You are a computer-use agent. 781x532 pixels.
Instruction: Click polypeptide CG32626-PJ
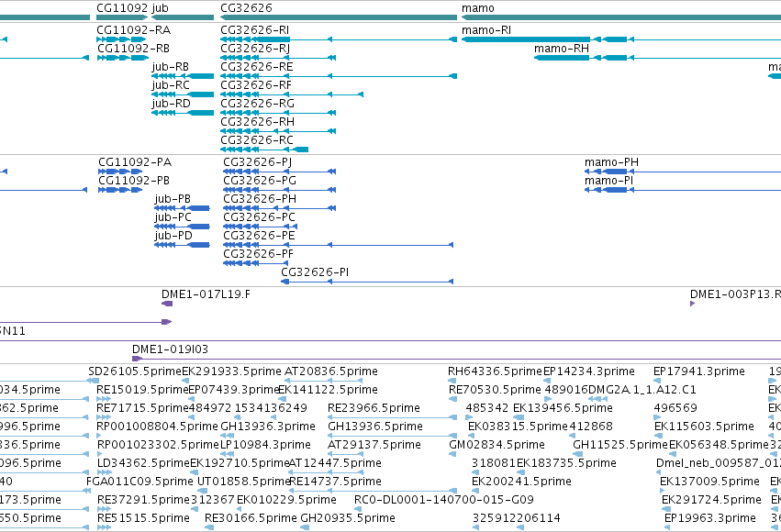[258, 162]
